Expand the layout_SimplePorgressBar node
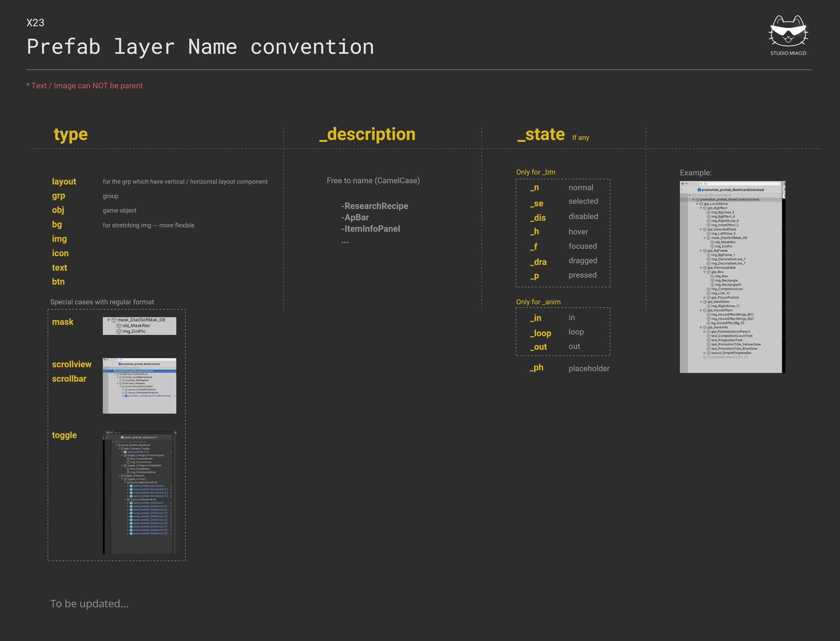The image size is (840, 641). [x=705, y=353]
